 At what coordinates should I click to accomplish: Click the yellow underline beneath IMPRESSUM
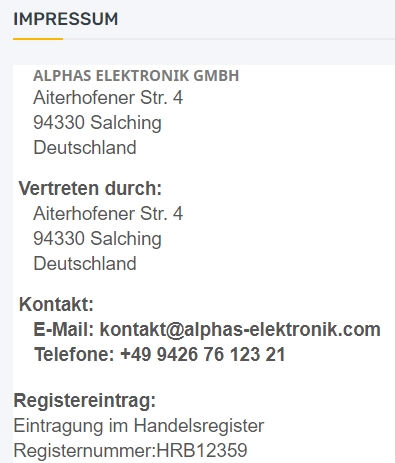coord(38,39)
